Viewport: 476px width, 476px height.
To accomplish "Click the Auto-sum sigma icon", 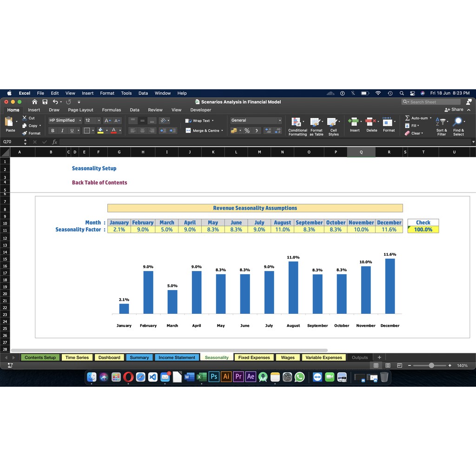I will (x=408, y=118).
